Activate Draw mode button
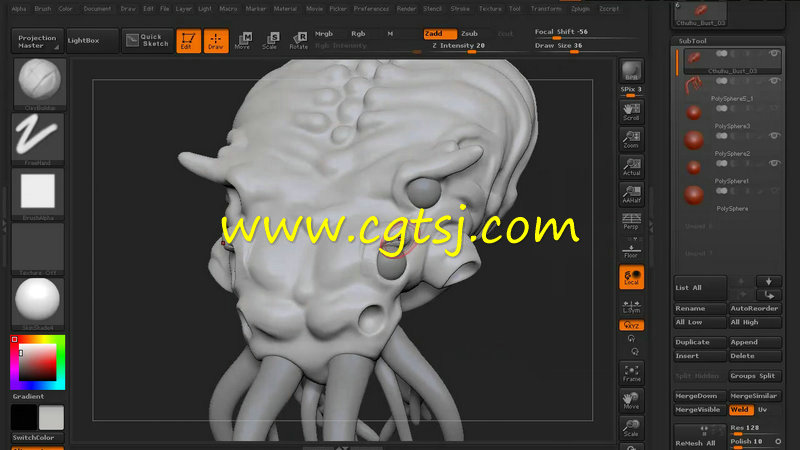Screen dimensions: 800x450 tap(216, 41)
